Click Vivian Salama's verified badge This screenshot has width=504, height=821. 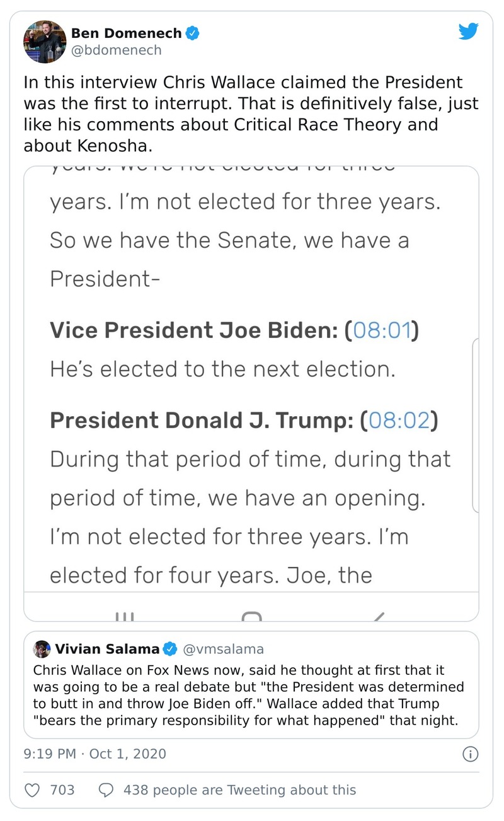pyautogui.click(x=170, y=649)
